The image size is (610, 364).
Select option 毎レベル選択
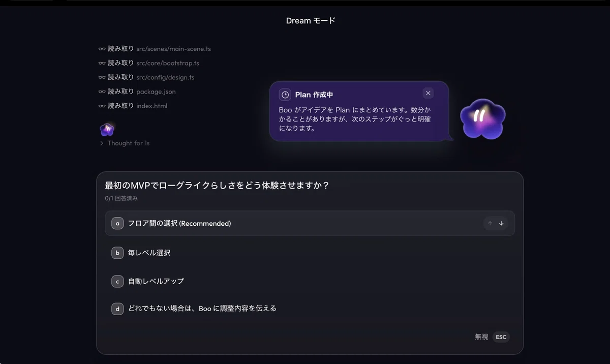click(x=310, y=253)
